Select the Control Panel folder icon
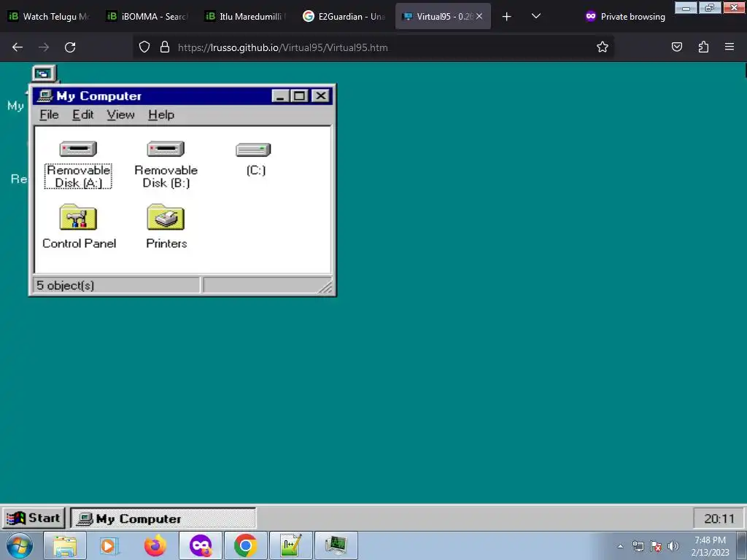This screenshot has width=747, height=560. click(78, 217)
